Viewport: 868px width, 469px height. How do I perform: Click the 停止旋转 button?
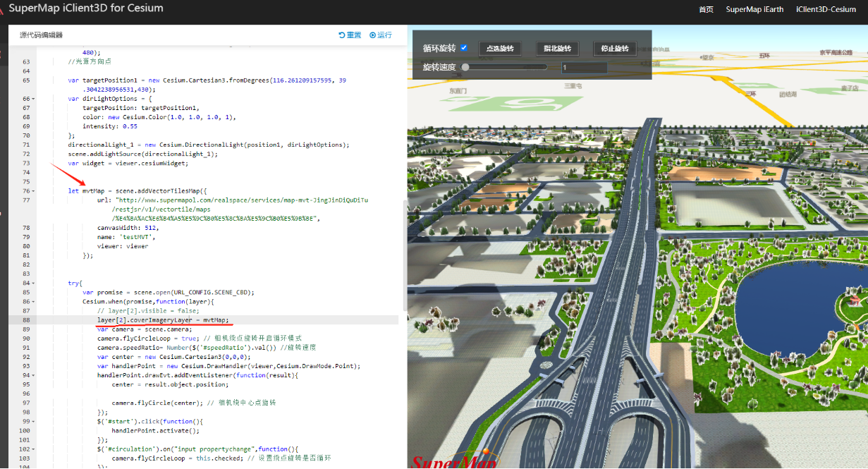point(615,49)
